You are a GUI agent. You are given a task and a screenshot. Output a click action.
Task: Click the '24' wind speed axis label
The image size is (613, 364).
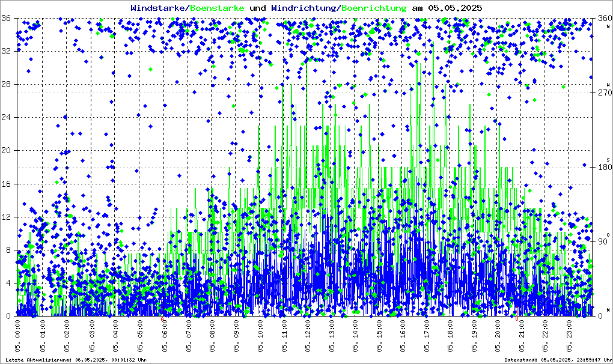[6, 117]
